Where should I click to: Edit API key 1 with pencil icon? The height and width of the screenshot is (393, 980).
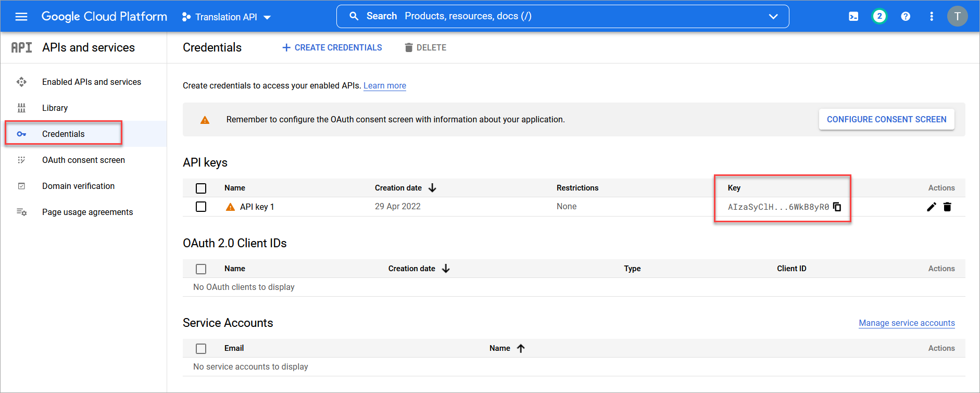pyautogui.click(x=932, y=207)
